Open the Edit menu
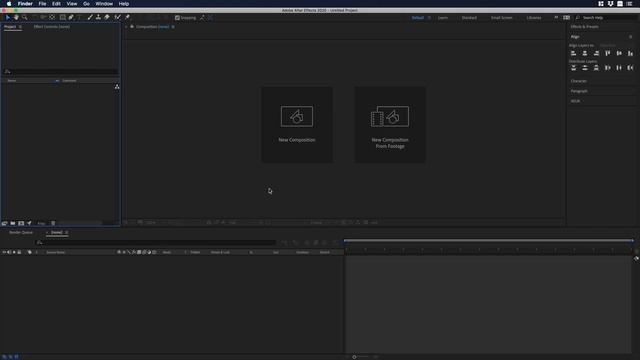 pos(56,4)
